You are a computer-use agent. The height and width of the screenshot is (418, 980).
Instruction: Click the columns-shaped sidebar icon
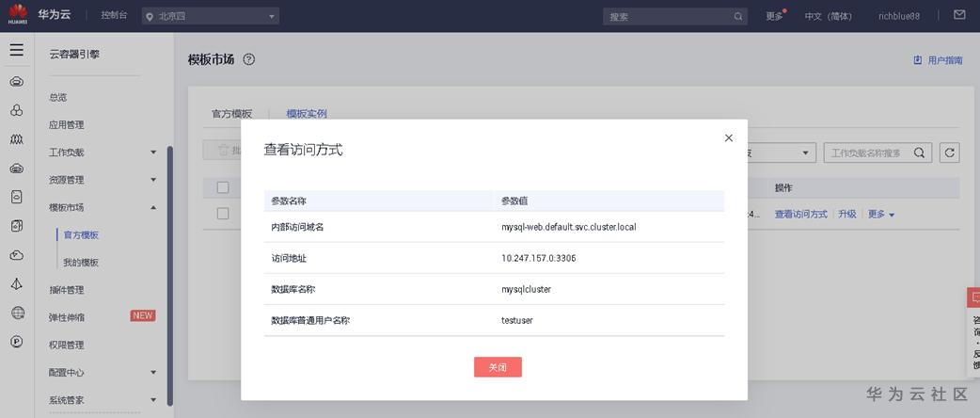click(17, 139)
